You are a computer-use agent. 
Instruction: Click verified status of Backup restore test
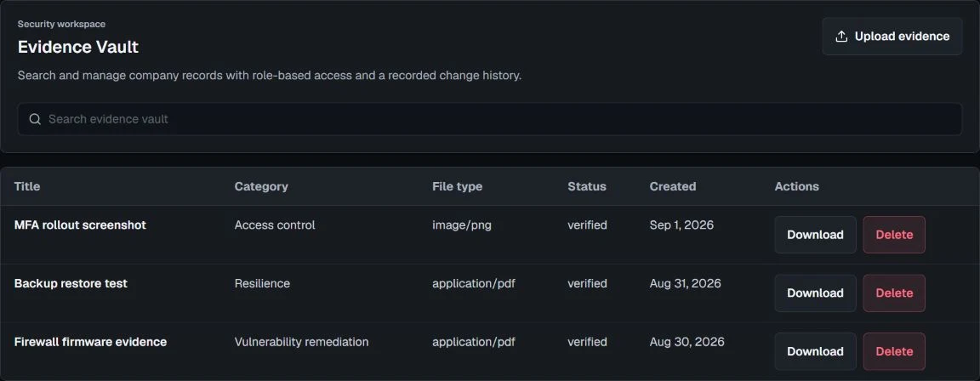[587, 283]
